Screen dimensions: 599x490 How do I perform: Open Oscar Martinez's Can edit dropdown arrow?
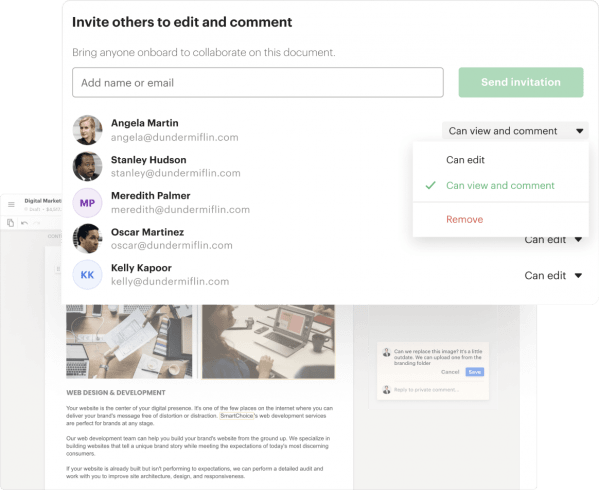coord(578,240)
